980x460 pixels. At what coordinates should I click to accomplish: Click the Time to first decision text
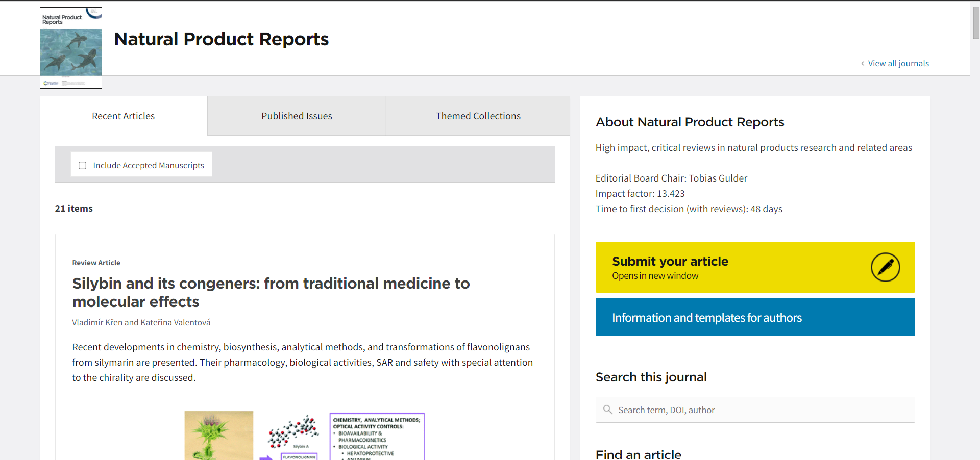pyautogui.click(x=689, y=209)
